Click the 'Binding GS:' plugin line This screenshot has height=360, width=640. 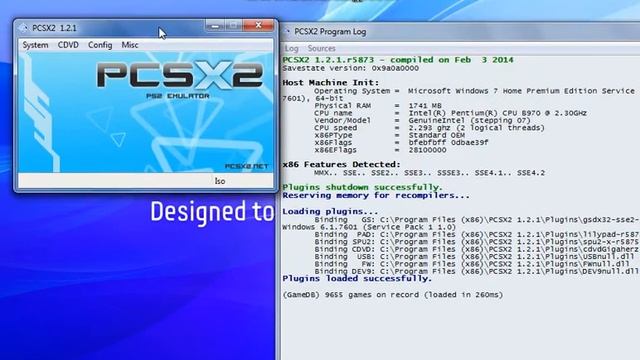pyautogui.click(x=476, y=220)
